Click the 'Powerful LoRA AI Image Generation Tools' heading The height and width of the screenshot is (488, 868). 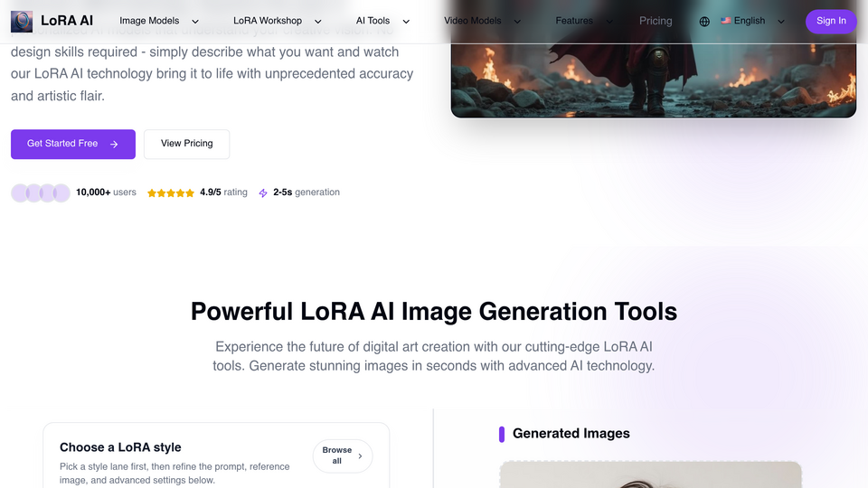(434, 312)
